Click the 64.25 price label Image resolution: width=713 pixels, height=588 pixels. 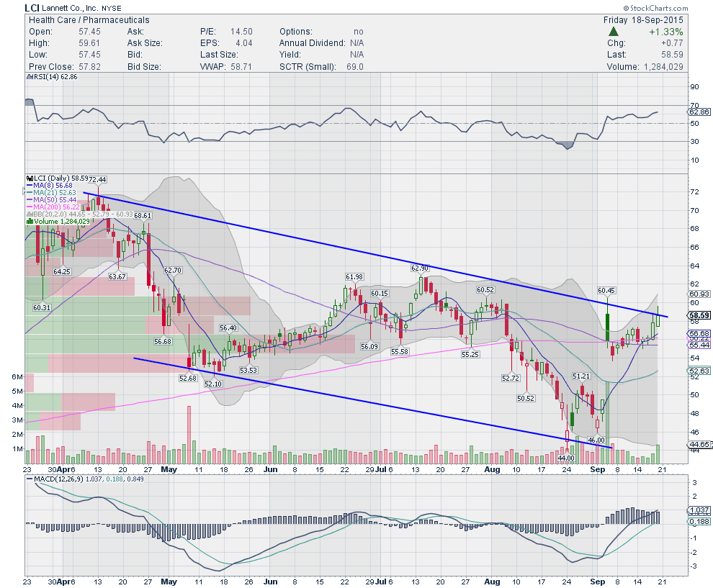click(x=62, y=272)
